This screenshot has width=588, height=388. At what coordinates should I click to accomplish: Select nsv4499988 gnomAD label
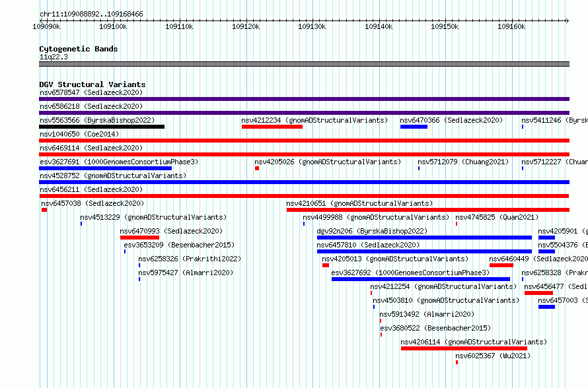click(x=376, y=217)
